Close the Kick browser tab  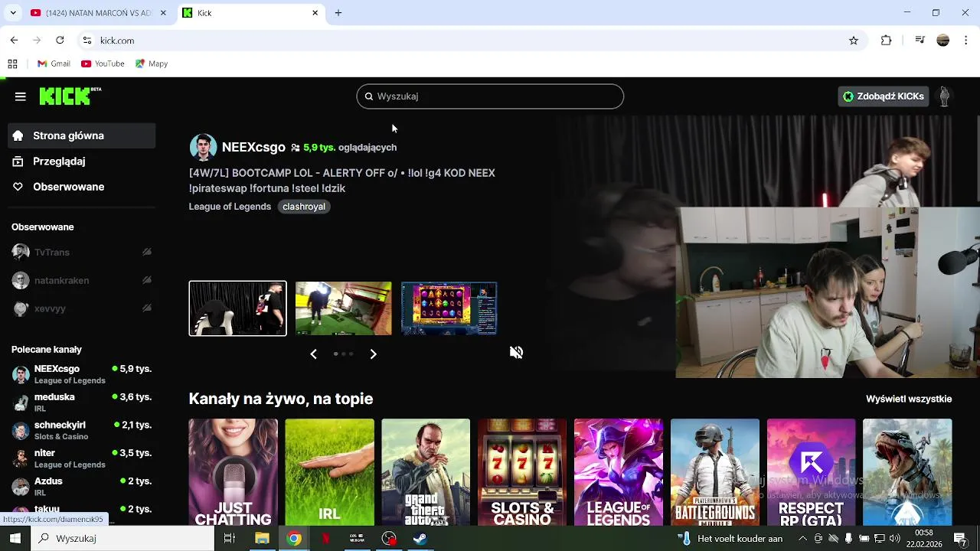point(315,13)
